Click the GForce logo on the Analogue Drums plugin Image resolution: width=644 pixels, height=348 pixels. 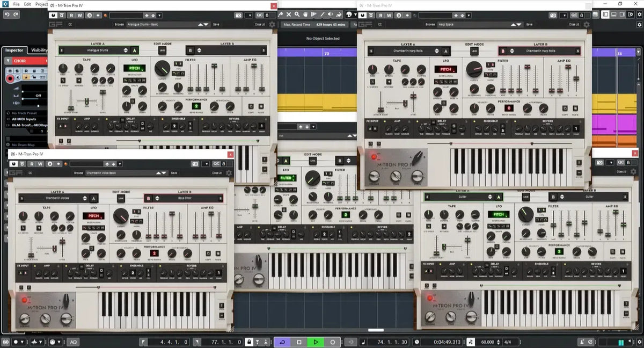tap(57, 24)
